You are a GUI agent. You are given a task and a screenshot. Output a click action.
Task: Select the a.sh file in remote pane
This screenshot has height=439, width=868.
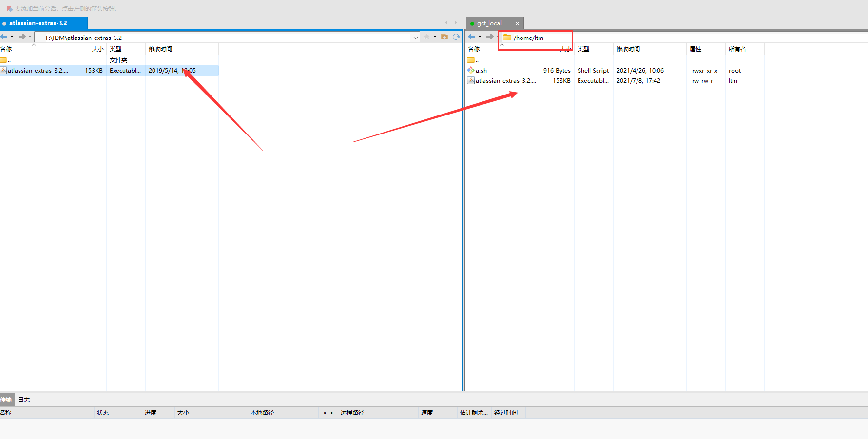tap(481, 71)
